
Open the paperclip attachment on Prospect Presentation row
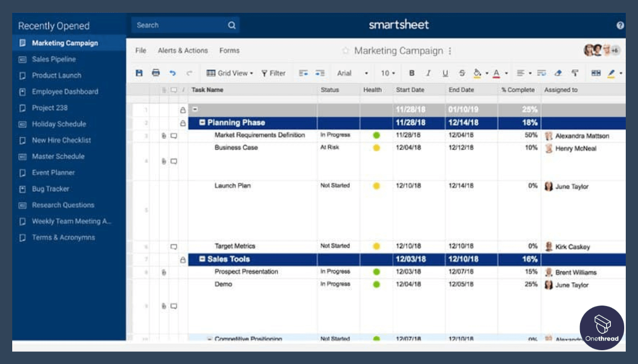pos(164,272)
